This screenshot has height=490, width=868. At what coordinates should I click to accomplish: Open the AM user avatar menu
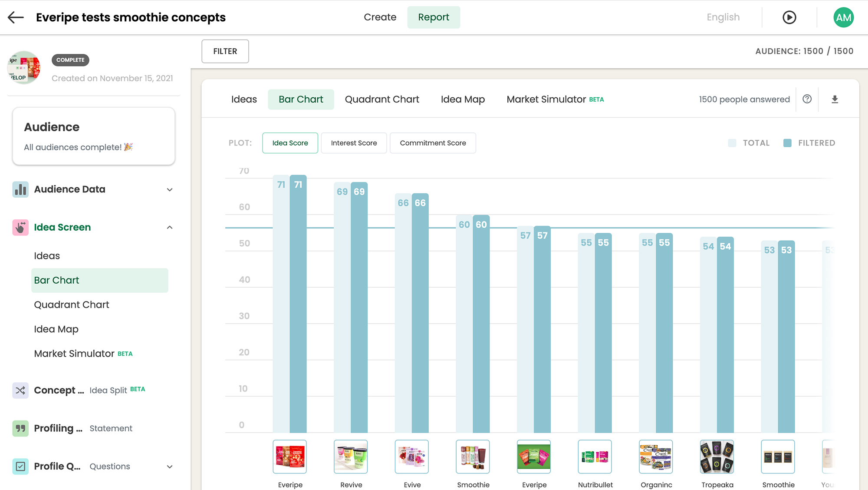(x=843, y=17)
